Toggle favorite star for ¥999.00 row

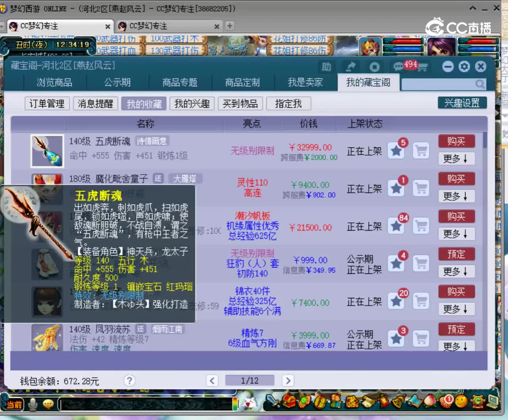396,264
